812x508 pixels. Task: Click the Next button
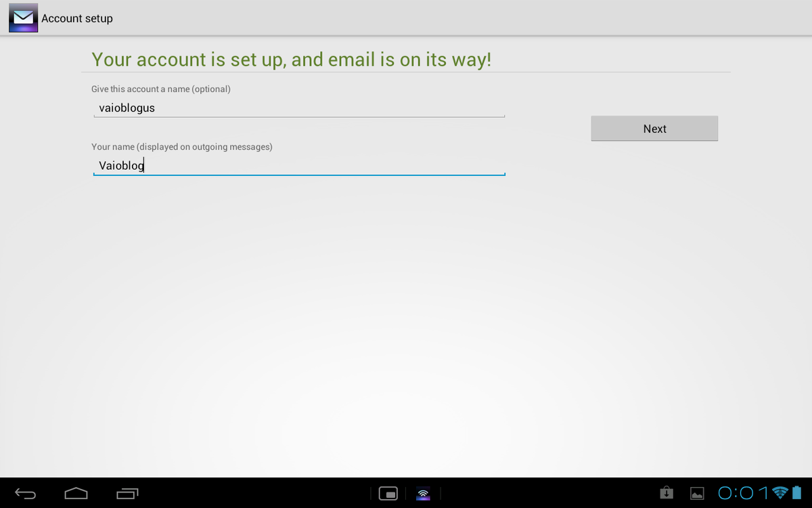click(x=654, y=129)
